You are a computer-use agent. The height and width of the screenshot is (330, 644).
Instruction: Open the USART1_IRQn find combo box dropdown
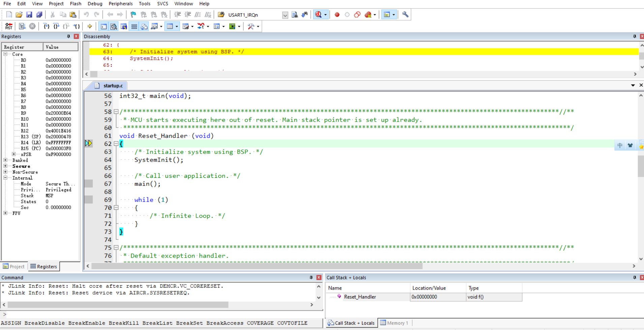point(285,15)
